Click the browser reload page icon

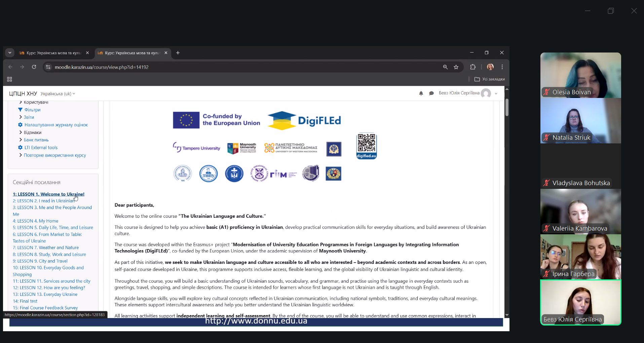[x=34, y=67]
